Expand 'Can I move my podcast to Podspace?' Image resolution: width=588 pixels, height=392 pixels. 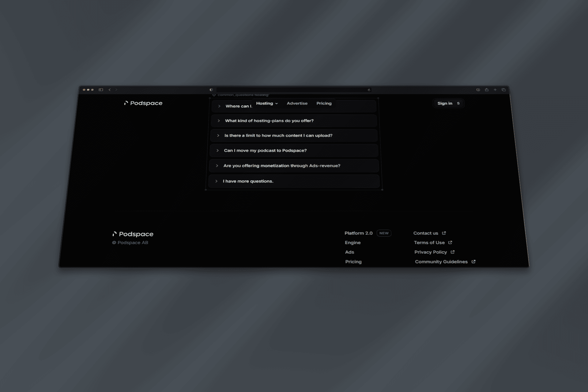265,150
